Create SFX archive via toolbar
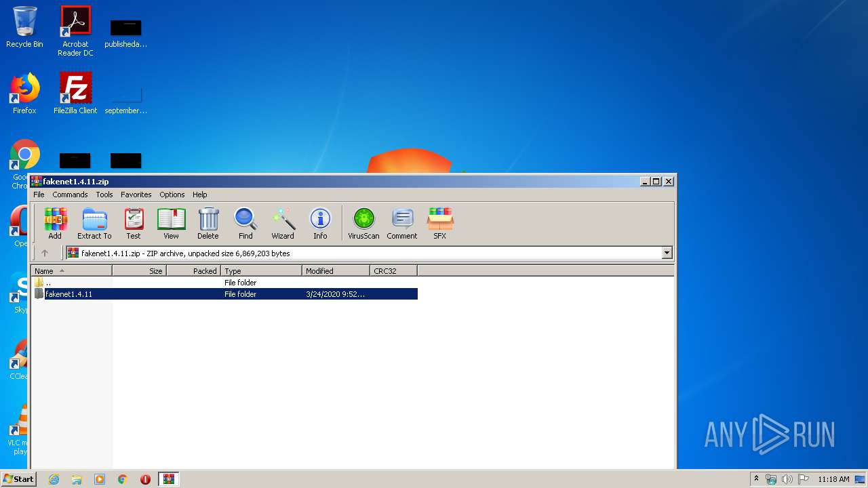 click(x=440, y=224)
